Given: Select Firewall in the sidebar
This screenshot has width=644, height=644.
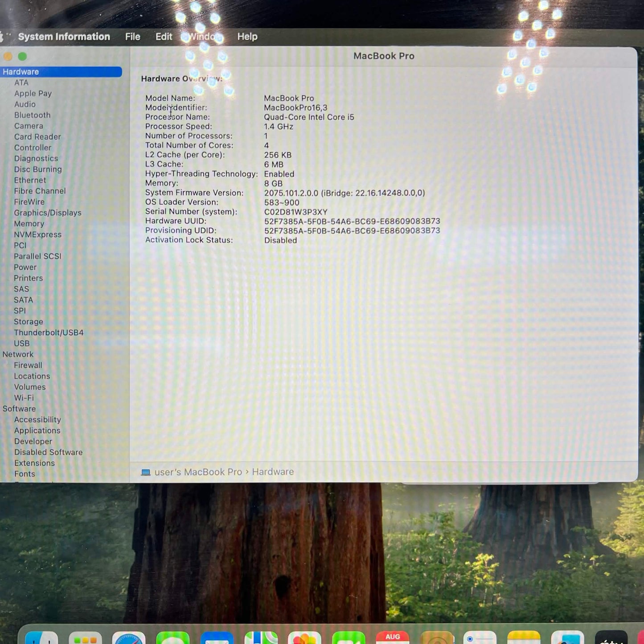Looking at the screenshot, I should pyautogui.click(x=28, y=365).
